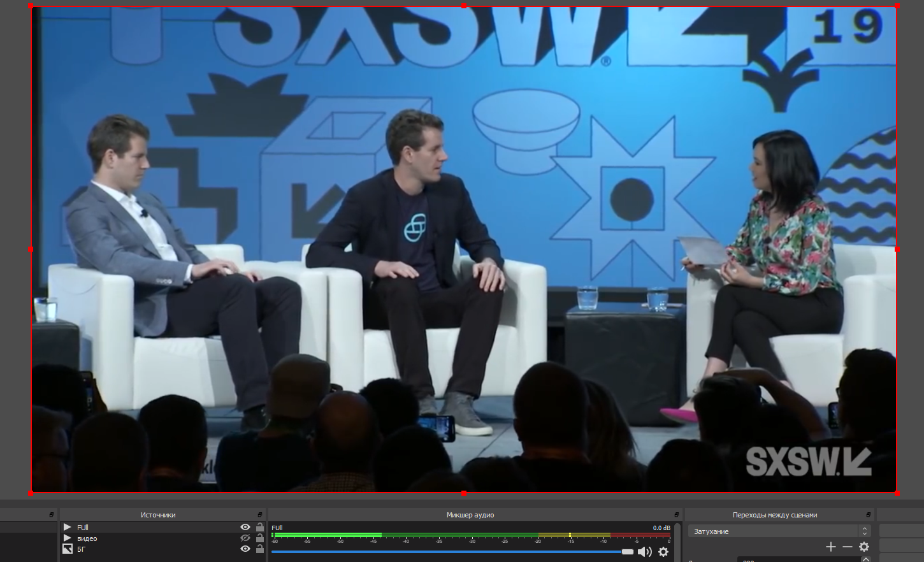The width and height of the screenshot is (924, 562).
Task: Show the hidden видео source
Action: 245,538
